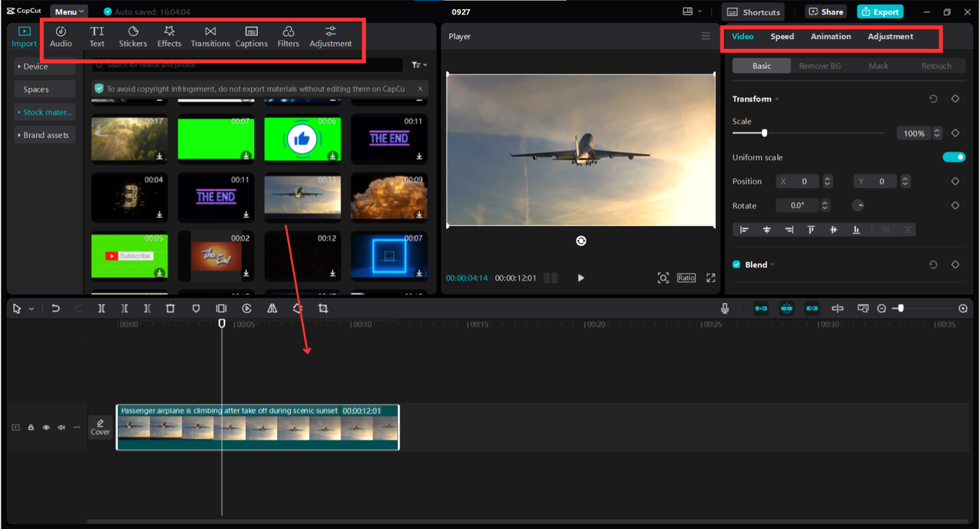980x529 pixels.
Task: Click the Subscribe green screen thumbnail
Action: coord(129,256)
